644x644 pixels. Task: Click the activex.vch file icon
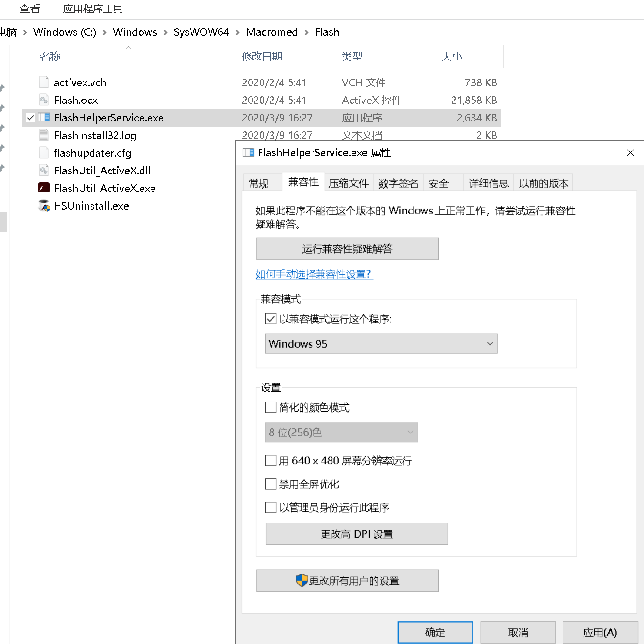tap(43, 82)
